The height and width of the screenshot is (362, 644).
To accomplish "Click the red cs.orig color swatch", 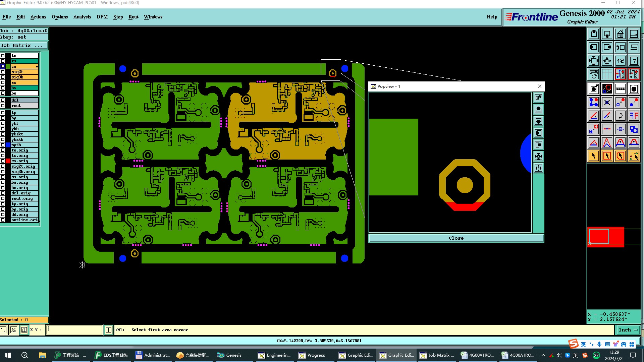I will click(8, 161).
